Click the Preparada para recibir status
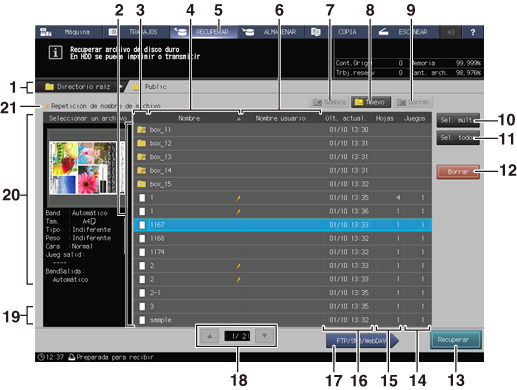This screenshot has width=517, height=390. click(115, 357)
